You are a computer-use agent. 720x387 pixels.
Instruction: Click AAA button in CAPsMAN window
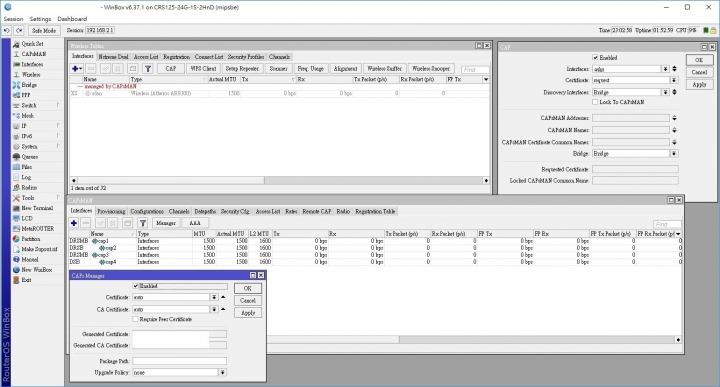pos(195,223)
